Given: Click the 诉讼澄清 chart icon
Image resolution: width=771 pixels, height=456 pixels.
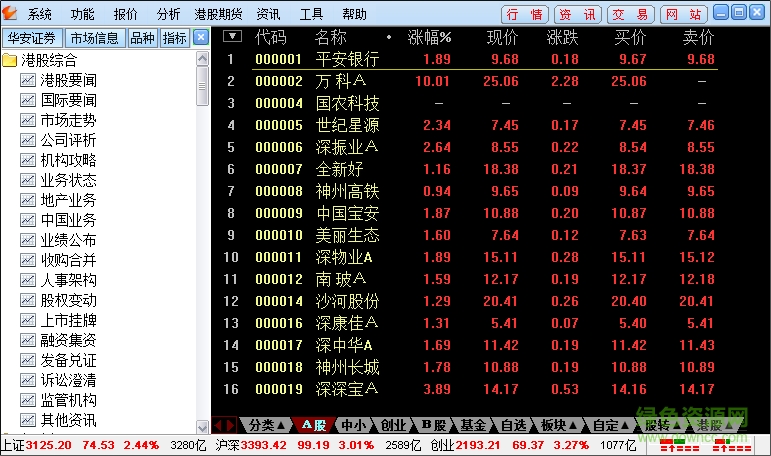Looking at the screenshot, I should [28, 380].
